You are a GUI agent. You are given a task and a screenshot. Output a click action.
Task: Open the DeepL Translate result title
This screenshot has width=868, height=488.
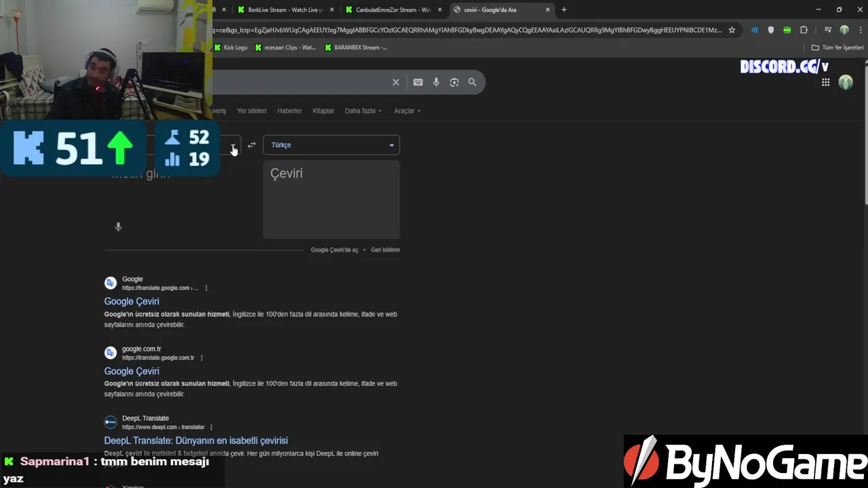coord(196,441)
